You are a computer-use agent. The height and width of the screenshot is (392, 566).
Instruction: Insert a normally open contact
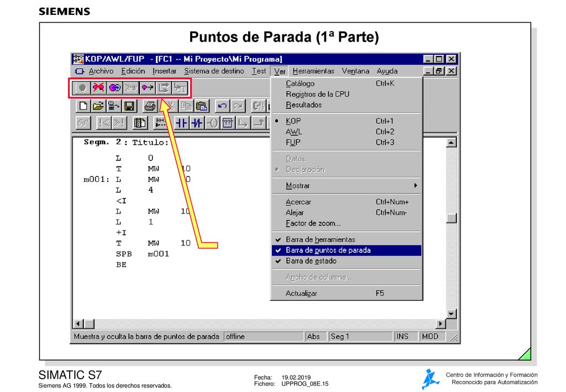point(181,123)
